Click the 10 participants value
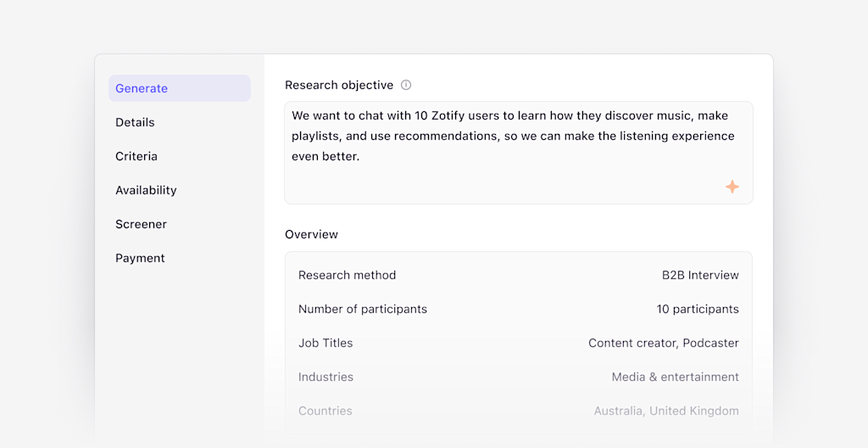Viewport: 868px width, 448px height. coord(698,309)
